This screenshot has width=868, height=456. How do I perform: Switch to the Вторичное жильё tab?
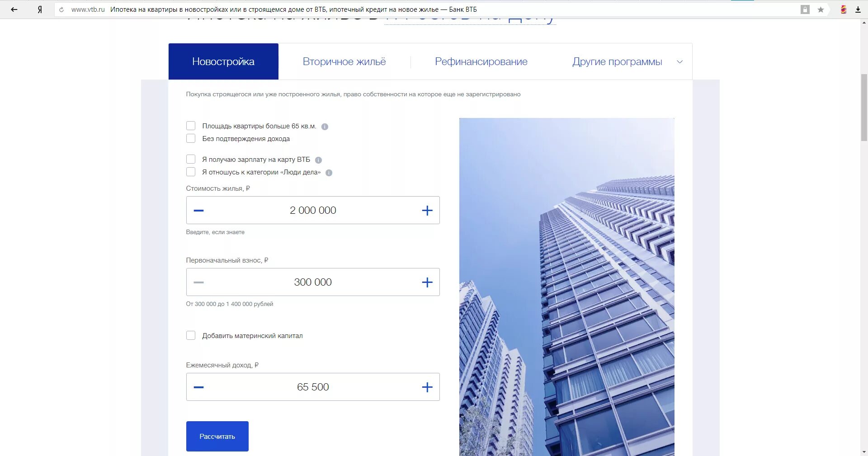pyautogui.click(x=344, y=61)
